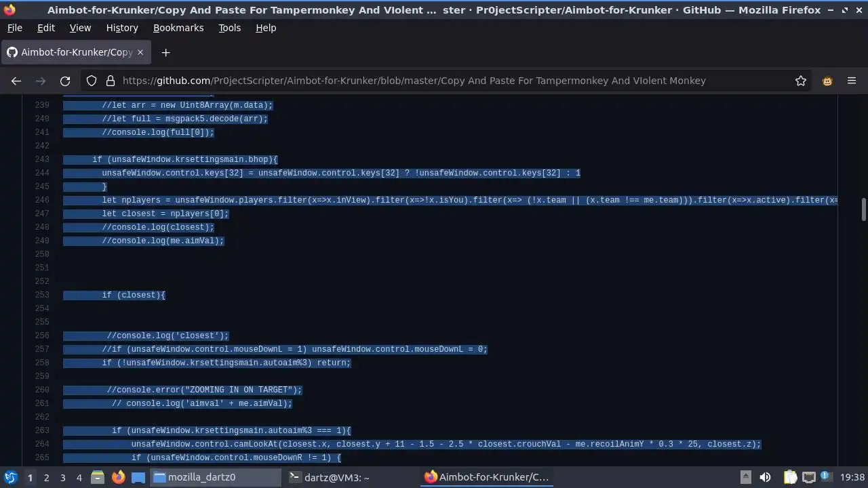Open a new browser tab
This screenshot has height=488, width=868.
(165, 52)
